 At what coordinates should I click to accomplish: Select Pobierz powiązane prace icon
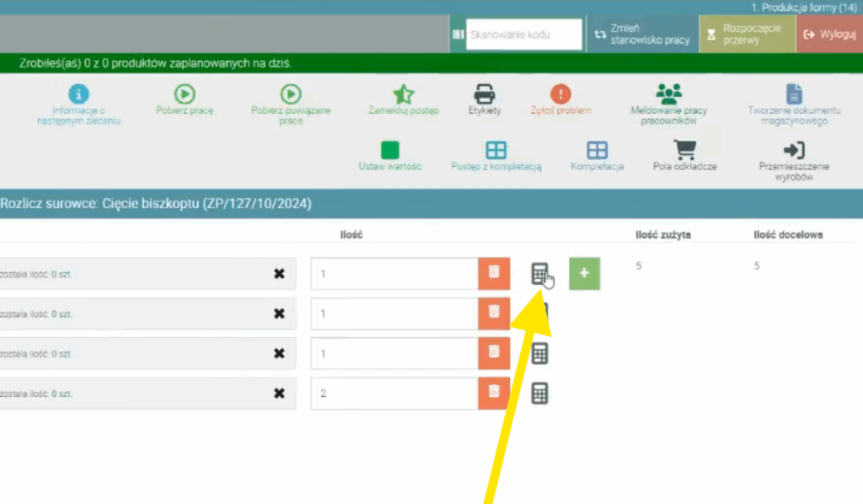coord(291,94)
